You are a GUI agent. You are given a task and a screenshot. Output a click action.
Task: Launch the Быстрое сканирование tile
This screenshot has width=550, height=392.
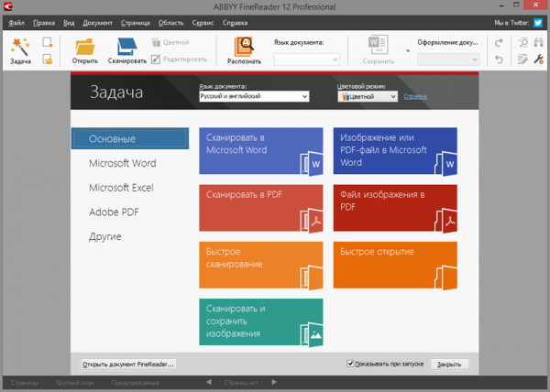(260, 264)
